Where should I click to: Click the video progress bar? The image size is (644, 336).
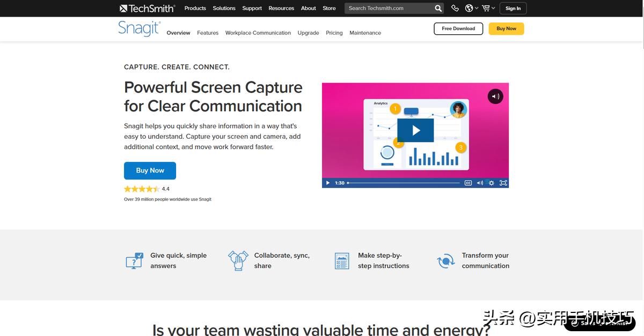pos(404,183)
